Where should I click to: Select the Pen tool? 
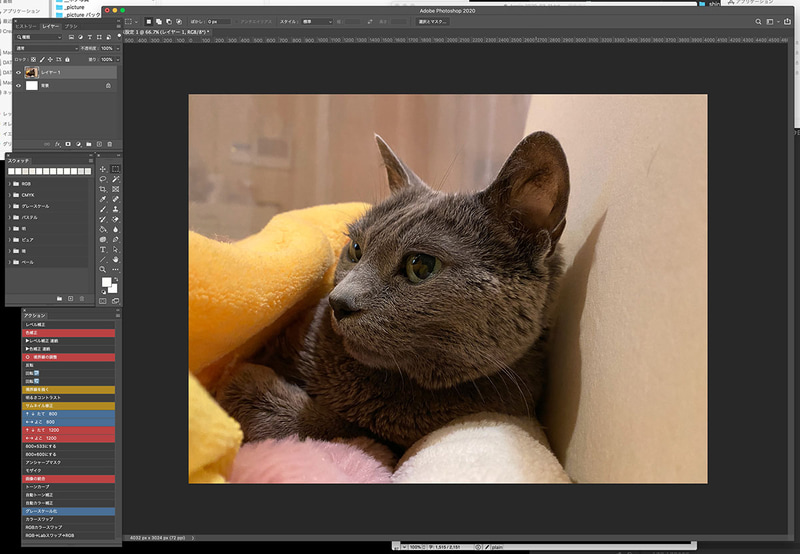pos(116,239)
